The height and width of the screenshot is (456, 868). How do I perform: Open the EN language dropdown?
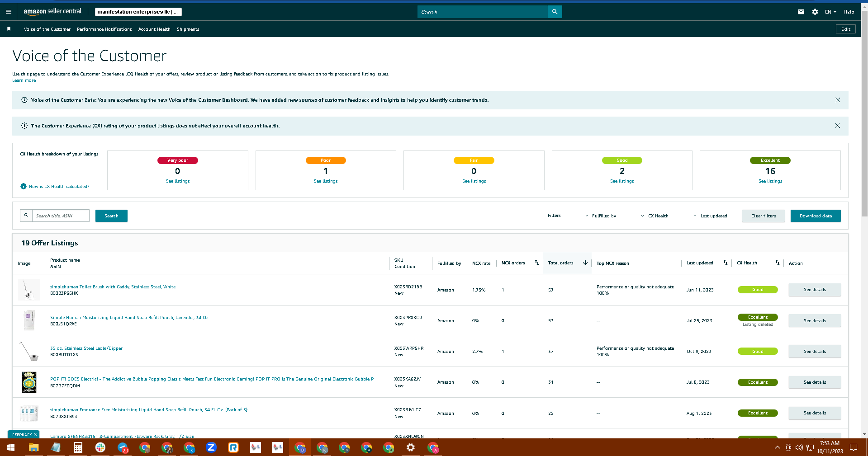point(830,12)
